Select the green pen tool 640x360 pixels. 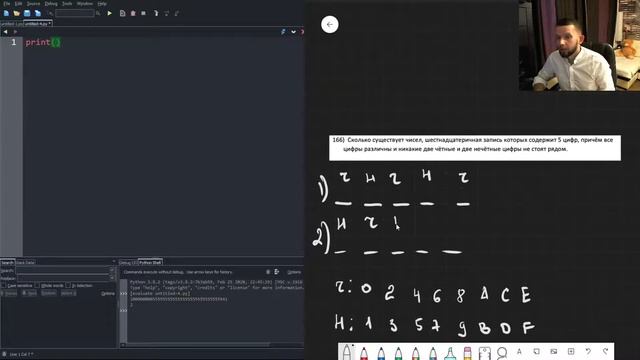coord(398,353)
